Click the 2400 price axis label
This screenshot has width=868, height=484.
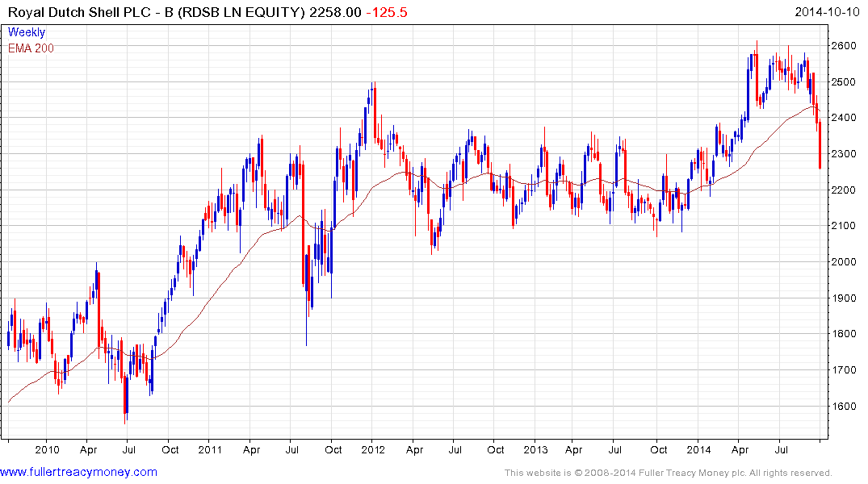coord(844,118)
